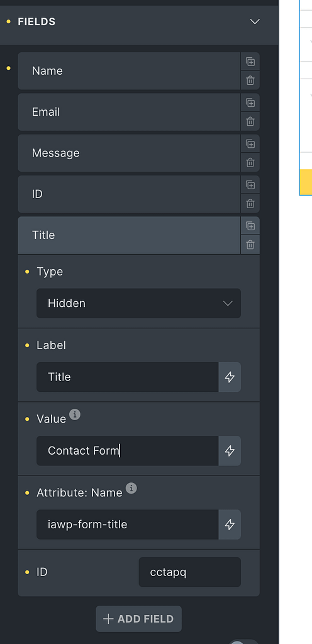Open dynamic data for Value input
The height and width of the screenshot is (644, 312).
point(230,450)
